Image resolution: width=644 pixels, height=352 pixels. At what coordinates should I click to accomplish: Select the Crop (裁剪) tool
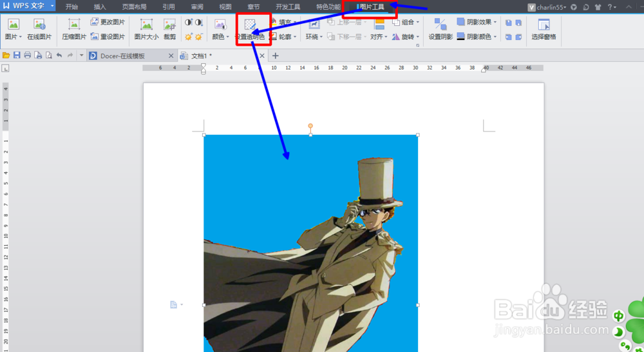[169, 30]
